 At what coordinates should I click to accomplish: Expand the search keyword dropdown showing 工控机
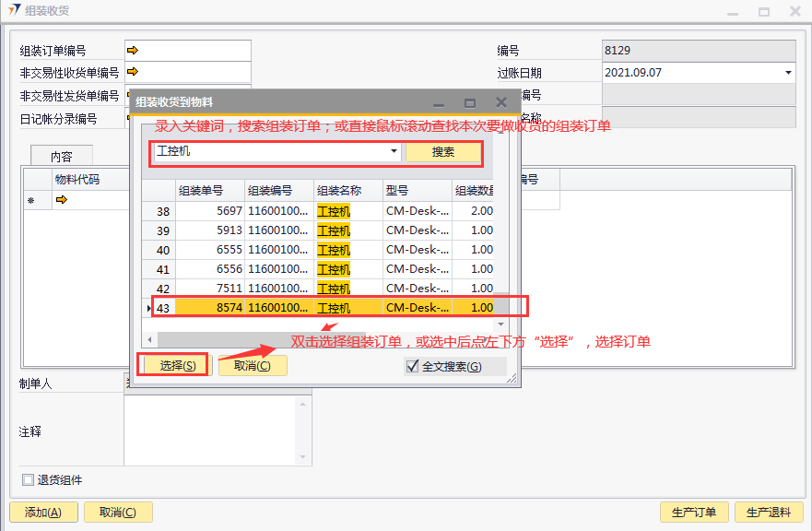click(x=394, y=151)
